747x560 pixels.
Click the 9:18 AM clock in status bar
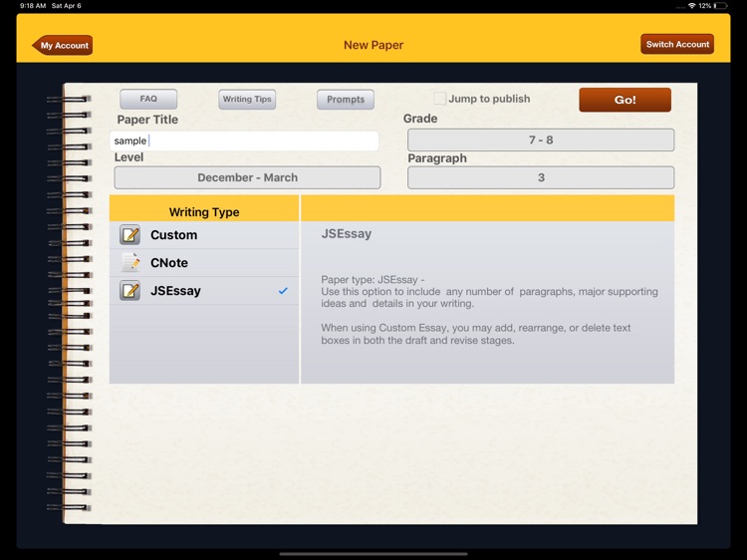coord(33,6)
